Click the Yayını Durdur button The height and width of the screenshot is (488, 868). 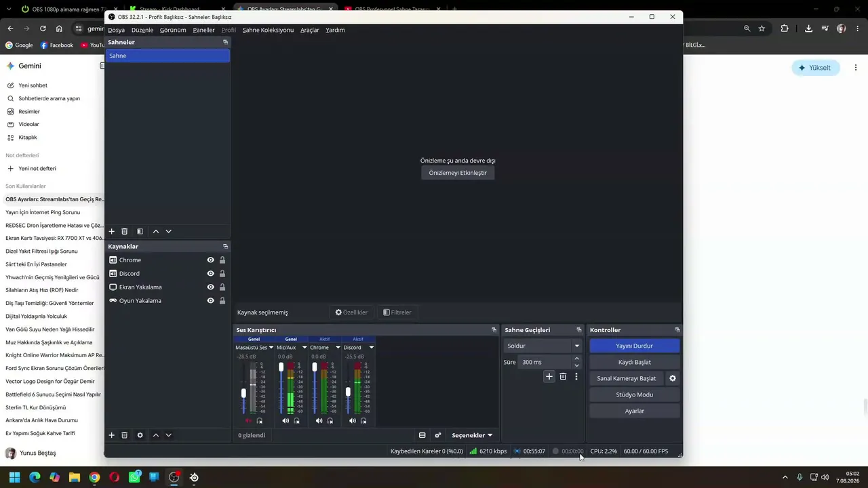(x=635, y=346)
